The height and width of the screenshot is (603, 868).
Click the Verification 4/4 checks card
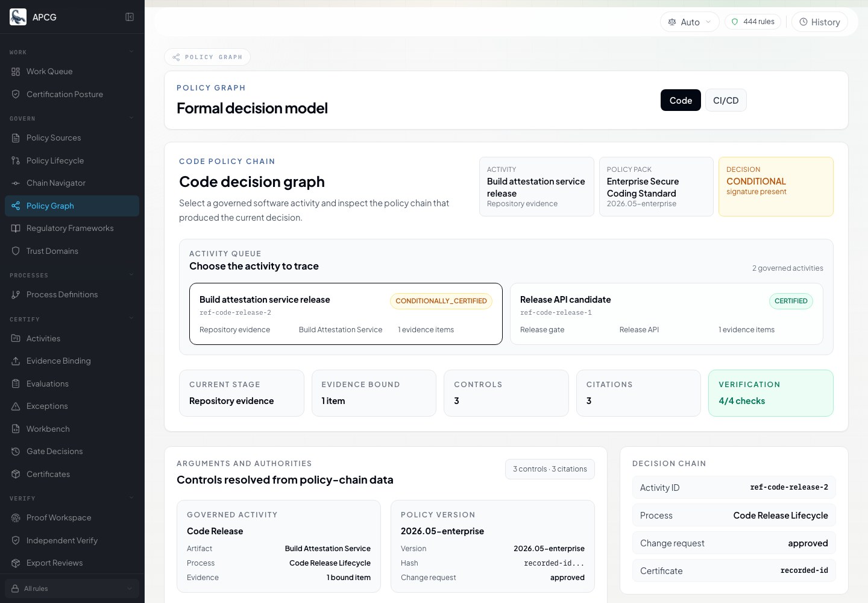770,393
